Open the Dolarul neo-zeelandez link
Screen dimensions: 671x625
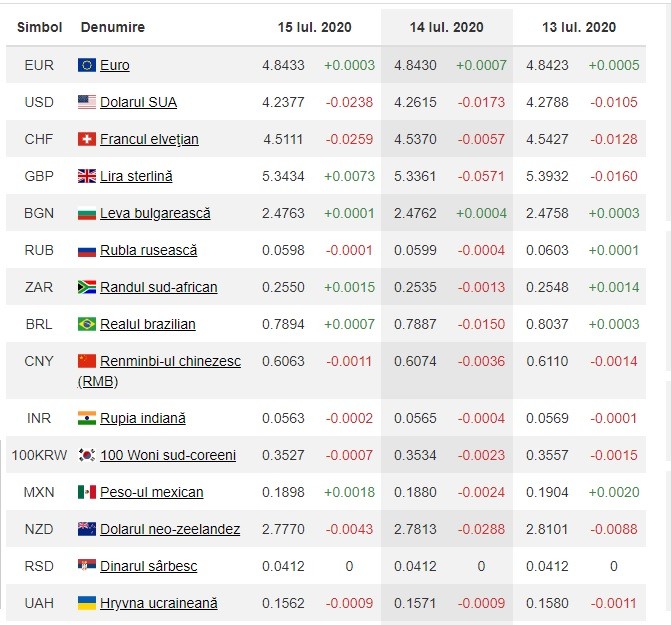[x=170, y=529]
